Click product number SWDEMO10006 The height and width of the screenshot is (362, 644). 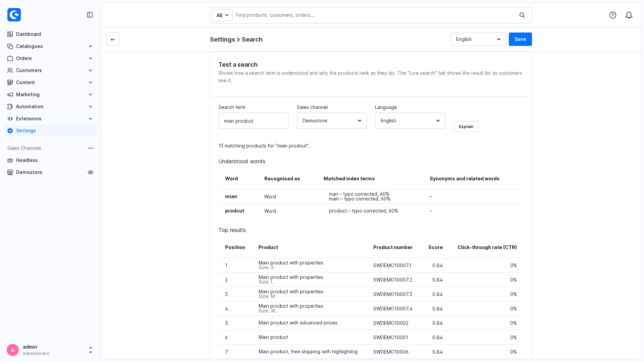click(391, 352)
